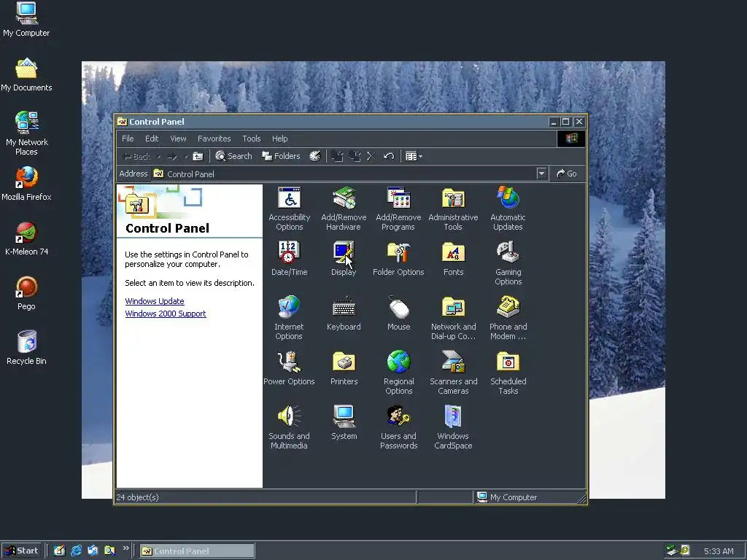Open Administrative Tools folder

[453, 209]
